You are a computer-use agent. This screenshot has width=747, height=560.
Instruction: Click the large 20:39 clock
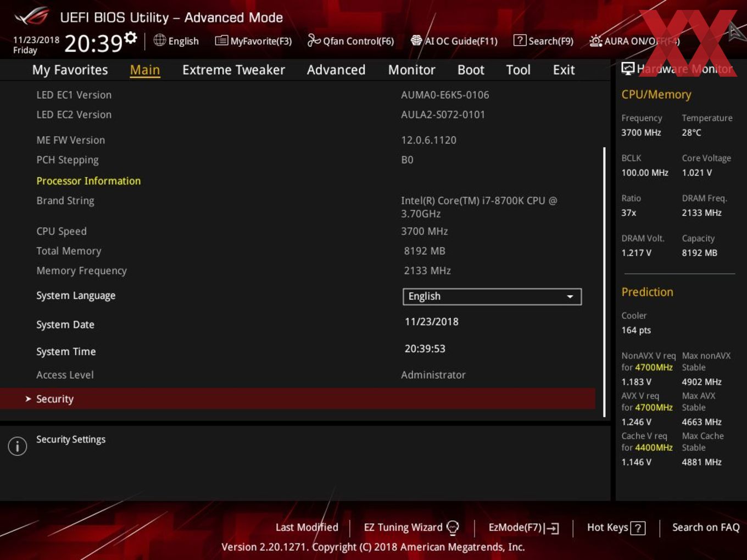(93, 43)
